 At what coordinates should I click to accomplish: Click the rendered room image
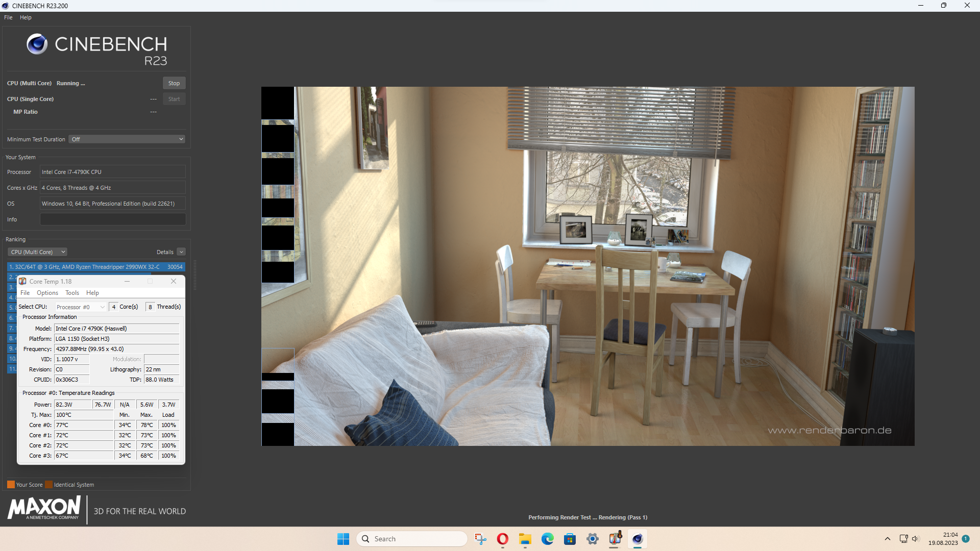pos(588,266)
